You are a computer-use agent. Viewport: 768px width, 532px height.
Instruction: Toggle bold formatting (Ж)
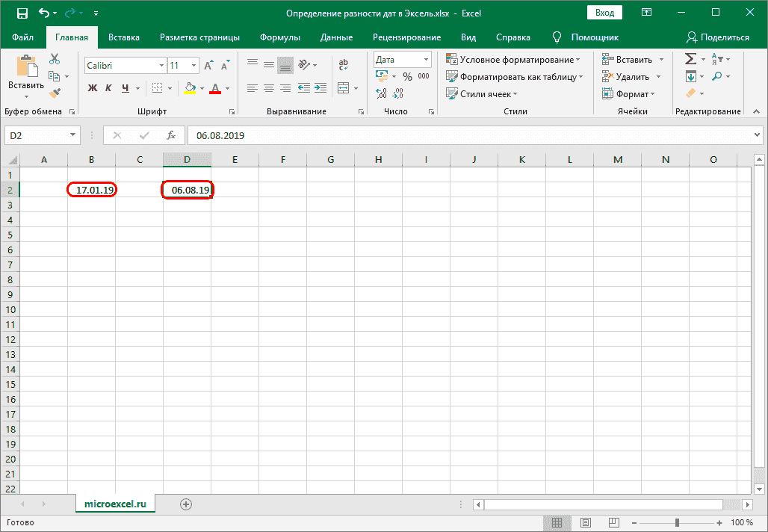tap(93, 88)
